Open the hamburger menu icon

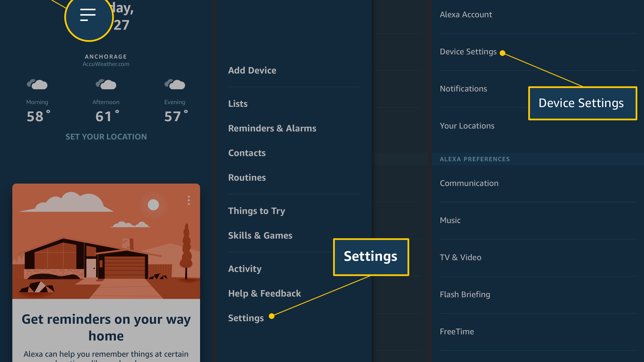88,15
